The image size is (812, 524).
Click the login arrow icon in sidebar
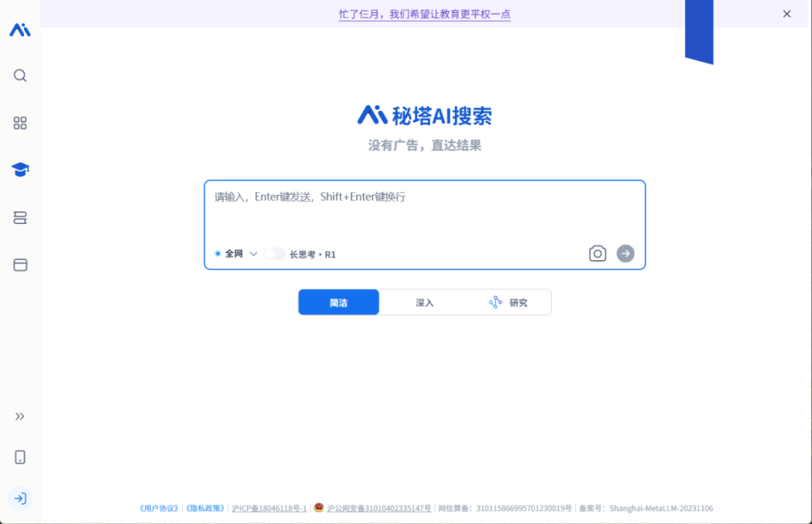20,498
